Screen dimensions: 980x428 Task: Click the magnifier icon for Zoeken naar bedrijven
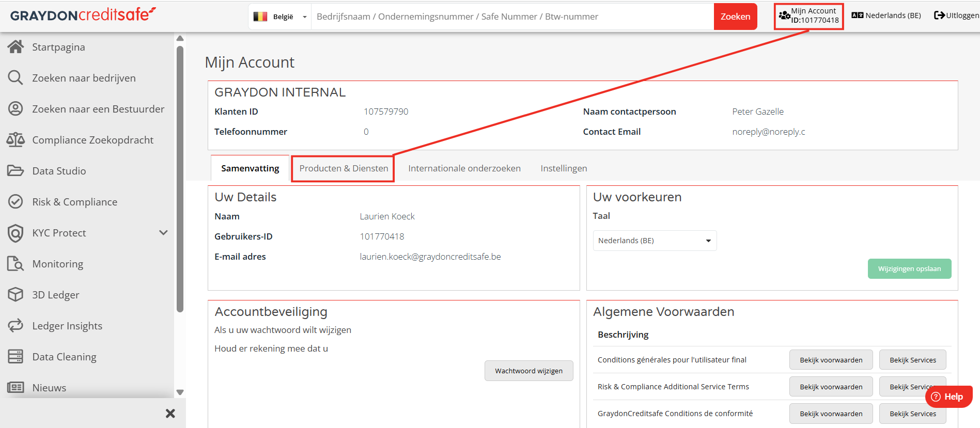click(15, 78)
